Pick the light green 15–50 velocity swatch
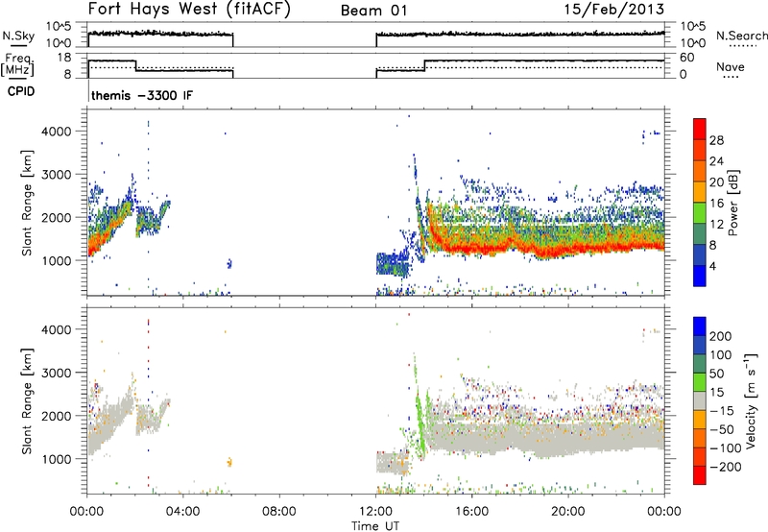768x532 pixels. click(x=700, y=382)
